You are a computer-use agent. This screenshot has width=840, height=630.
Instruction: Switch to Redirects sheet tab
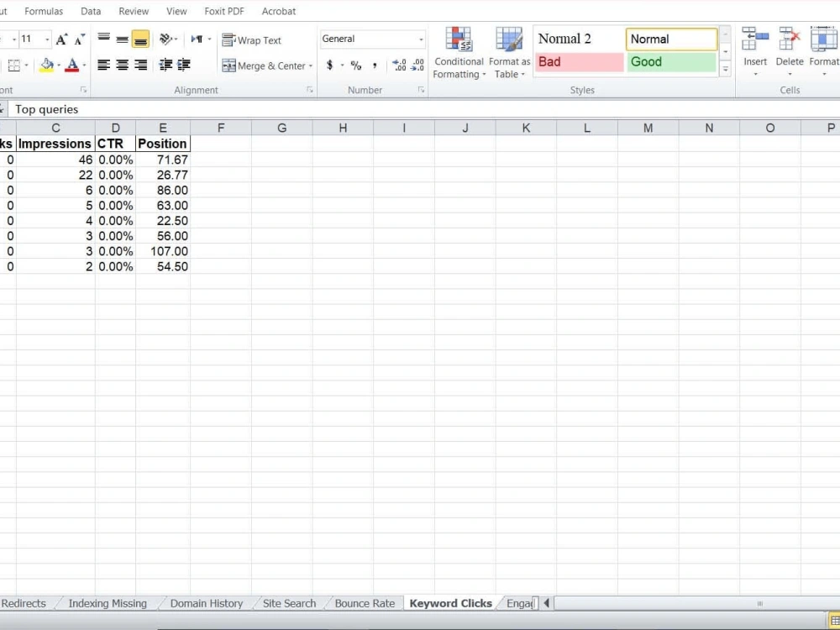pyautogui.click(x=24, y=603)
